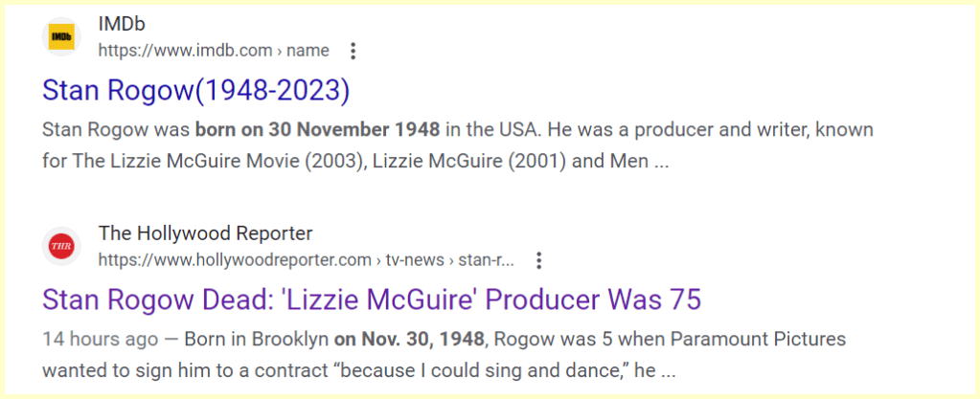Open the three-dot menu beside the Hollywood Reporter URL
Screen dimensions: 980x399
(539, 260)
